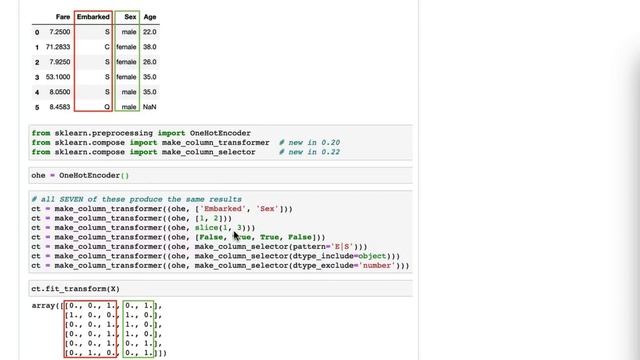Screen dimensions: 640x360
Task: Click the dtype_exclude='number' line
Action: [x=220, y=265]
